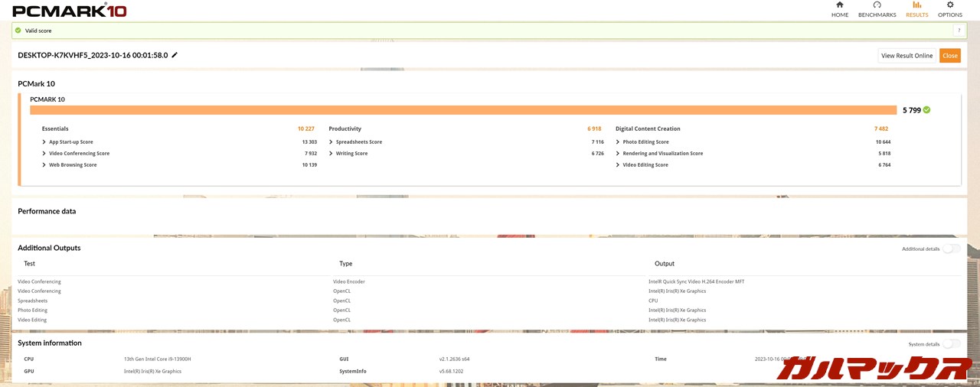Expand the Video Conferencing Score row
980x387 pixels.
[44, 154]
